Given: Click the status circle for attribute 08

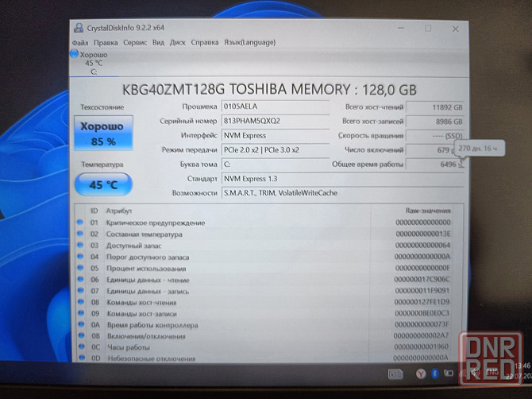Looking at the screenshot, I should [81, 302].
